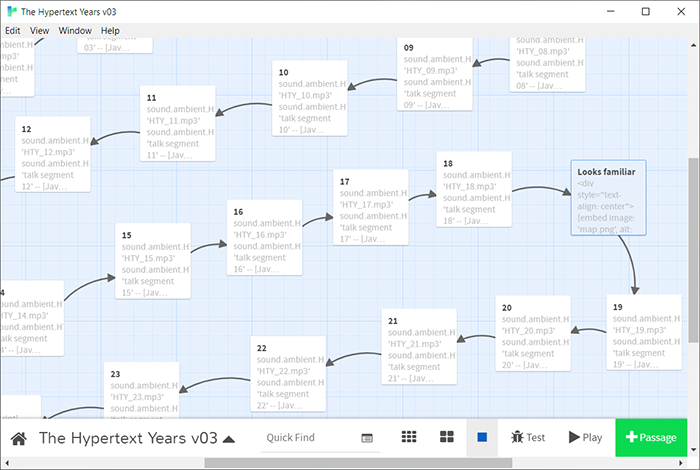This screenshot has height=470, width=700.
Task: Select passage 17
Action: tap(371, 207)
